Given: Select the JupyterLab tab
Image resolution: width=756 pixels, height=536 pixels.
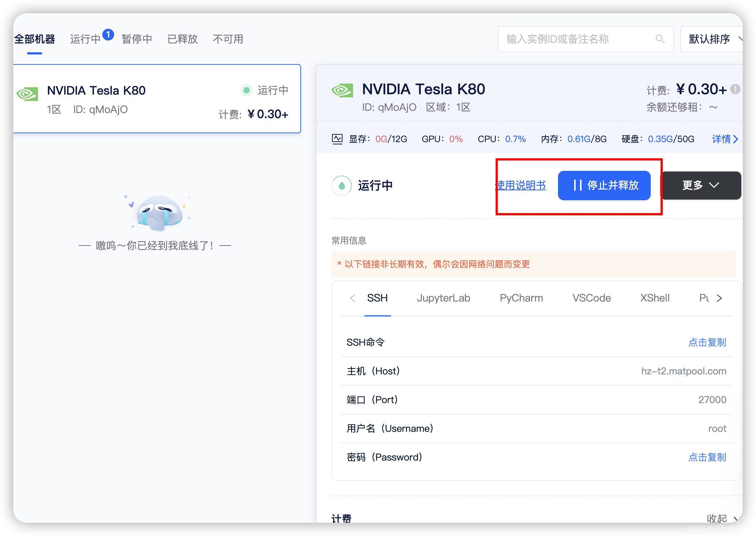Looking at the screenshot, I should coord(444,298).
